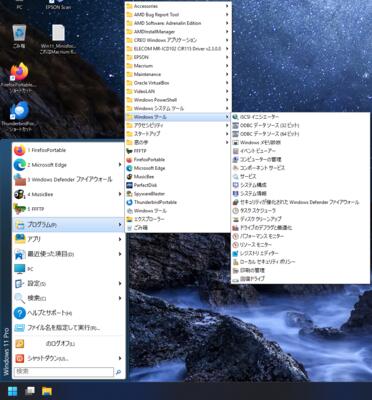This screenshot has width=372, height=400.
Task: Open 回復ドライブ
Action: coord(301,279)
